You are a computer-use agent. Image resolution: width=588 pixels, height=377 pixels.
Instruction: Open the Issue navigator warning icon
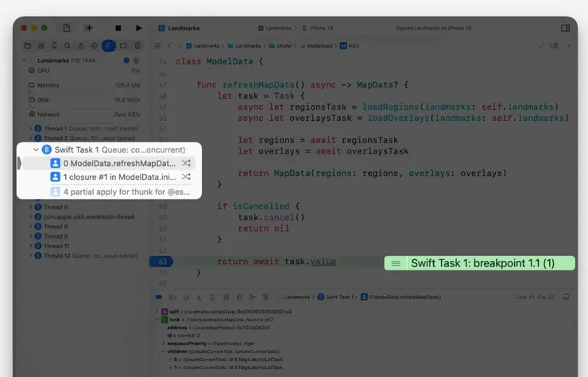tap(80, 46)
